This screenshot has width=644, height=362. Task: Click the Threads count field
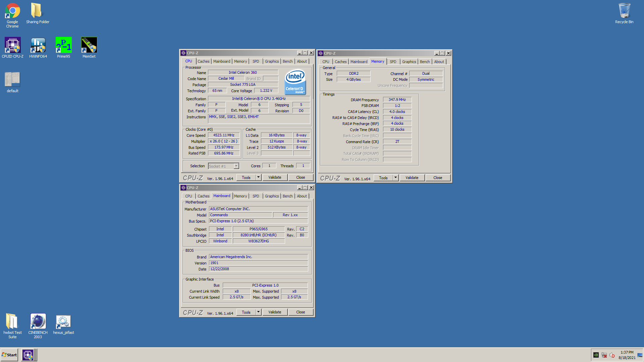(303, 166)
